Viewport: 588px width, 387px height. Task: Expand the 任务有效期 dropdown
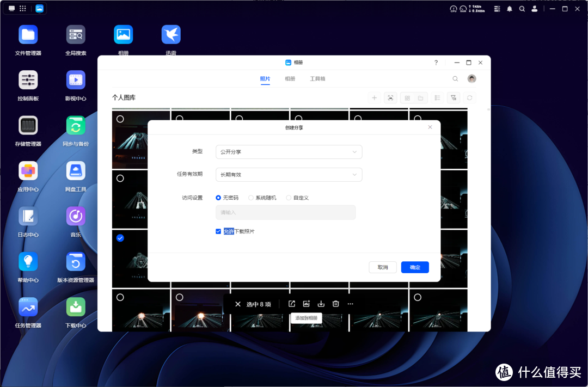pos(289,175)
